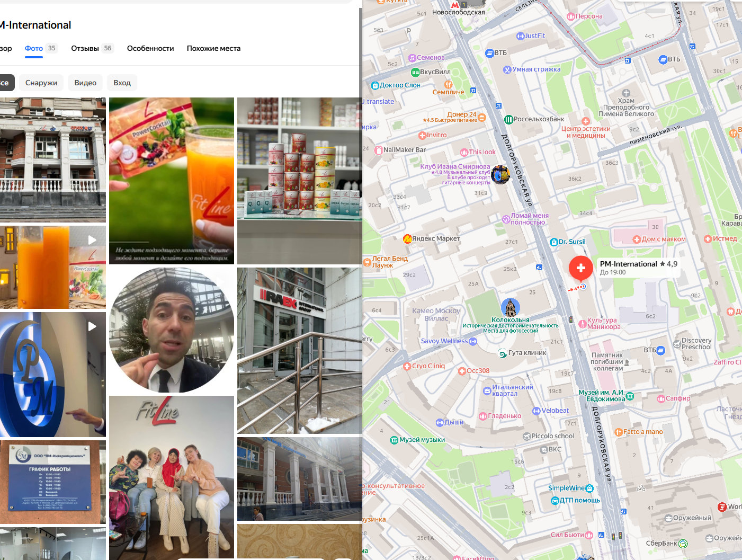Click the red PM-International map pin
The height and width of the screenshot is (560, 742).
click(580, 268)
